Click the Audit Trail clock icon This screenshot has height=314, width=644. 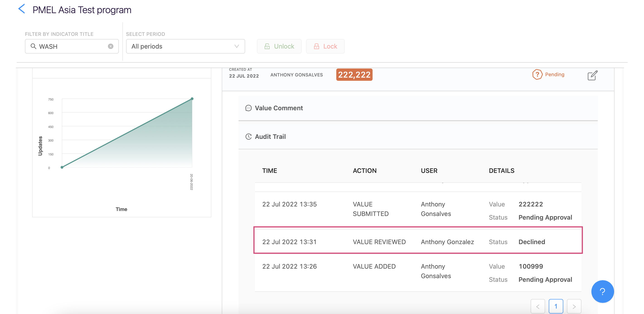tap(248, 137)
